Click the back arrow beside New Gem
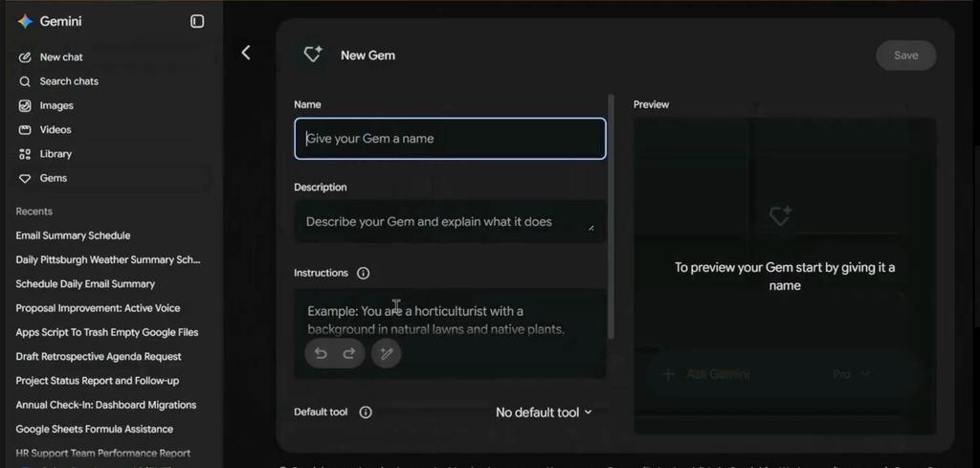This screenshot has height=468, width=980. (x=246, y=53)
